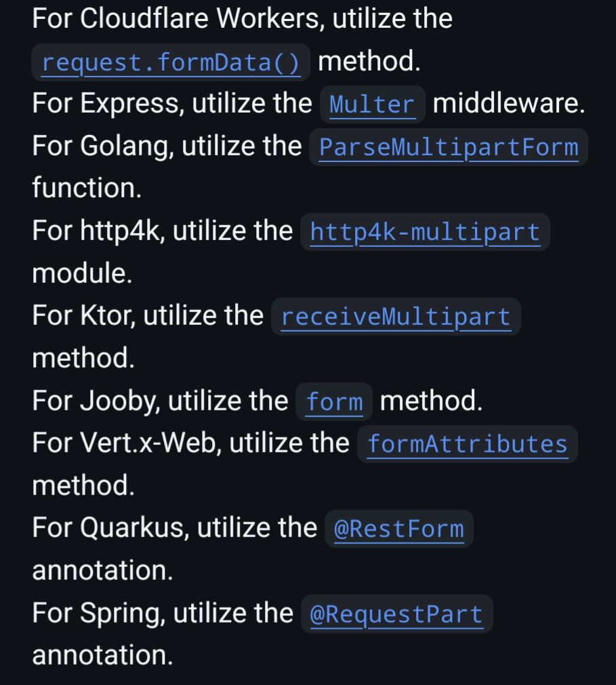This screenshot has height=685, width=616.
Task: Open the @RequestPart annotation link
Action: (396, 614)
